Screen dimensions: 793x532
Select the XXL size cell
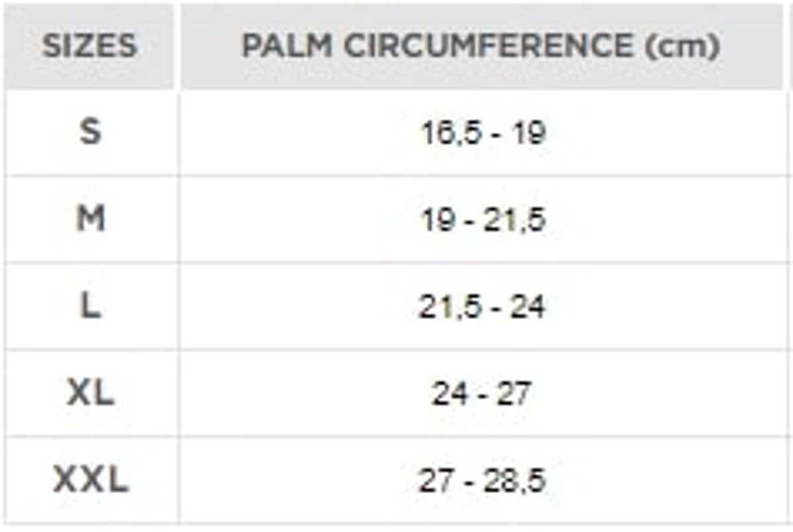pos(91,480)
